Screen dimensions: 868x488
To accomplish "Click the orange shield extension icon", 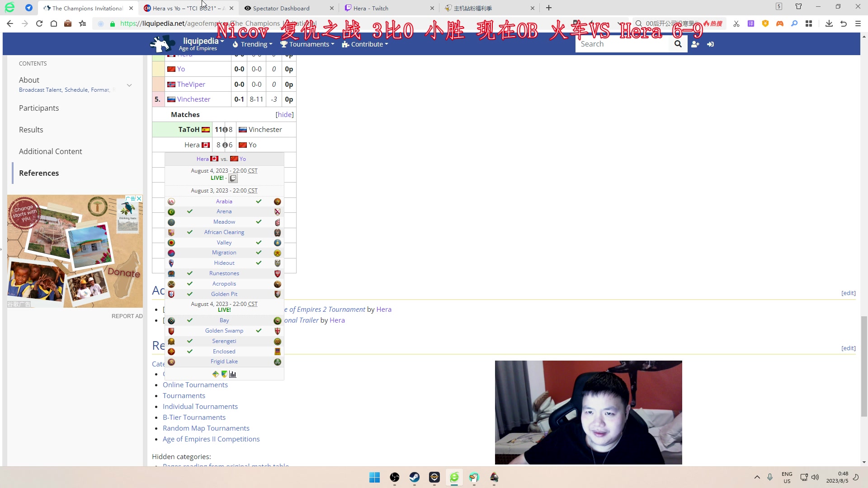I will click(x=765, y=23).
